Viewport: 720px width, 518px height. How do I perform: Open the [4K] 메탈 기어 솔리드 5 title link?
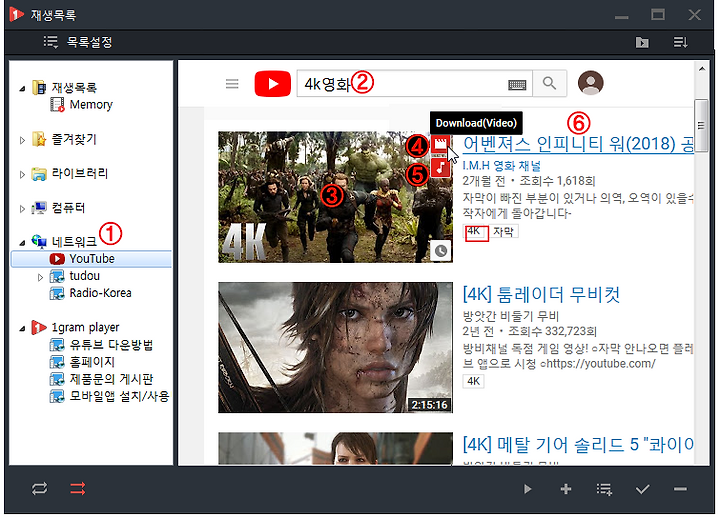click(579, 445)
